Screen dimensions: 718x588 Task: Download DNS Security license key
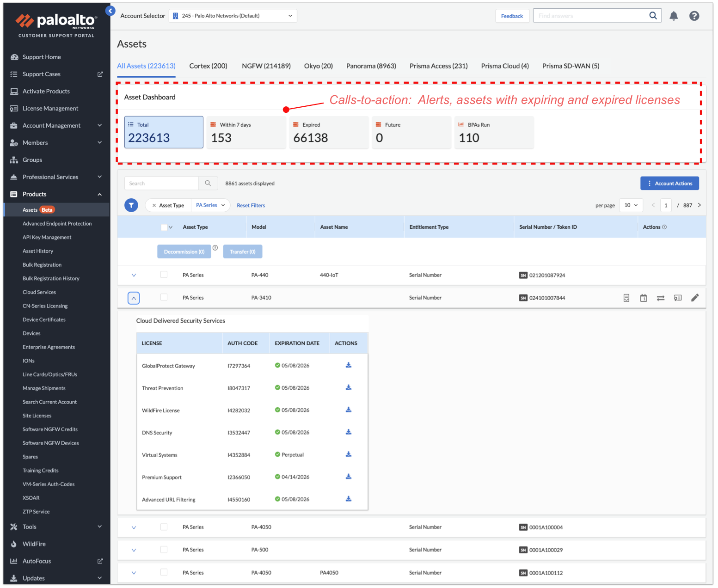(349, 432)
